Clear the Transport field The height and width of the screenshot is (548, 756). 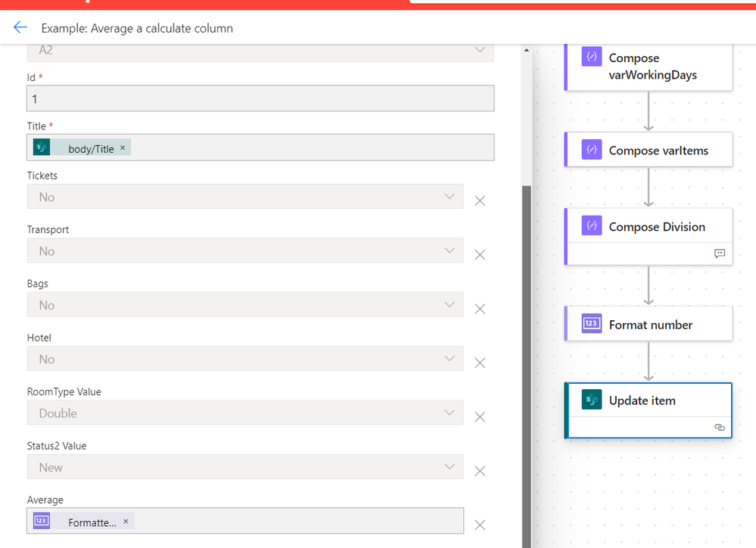pos(480,255)
